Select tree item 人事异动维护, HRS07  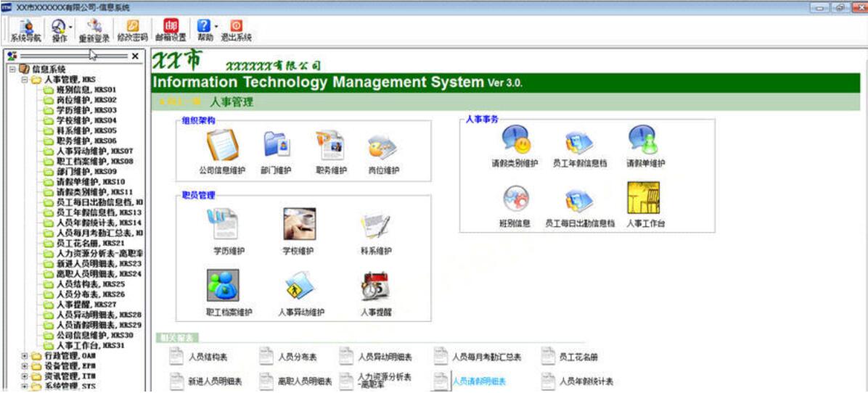click(94, 151)
